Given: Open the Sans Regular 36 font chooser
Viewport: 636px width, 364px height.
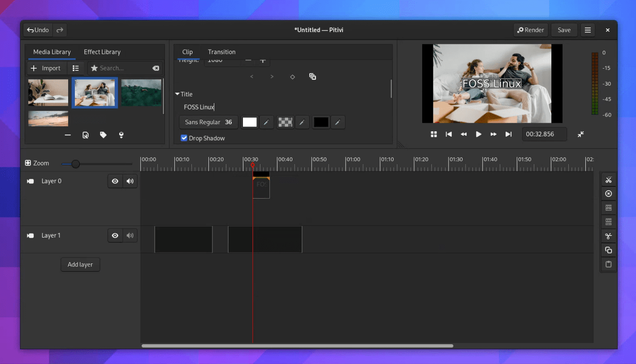Looking at the screenshot, I should tap(208, 122).
